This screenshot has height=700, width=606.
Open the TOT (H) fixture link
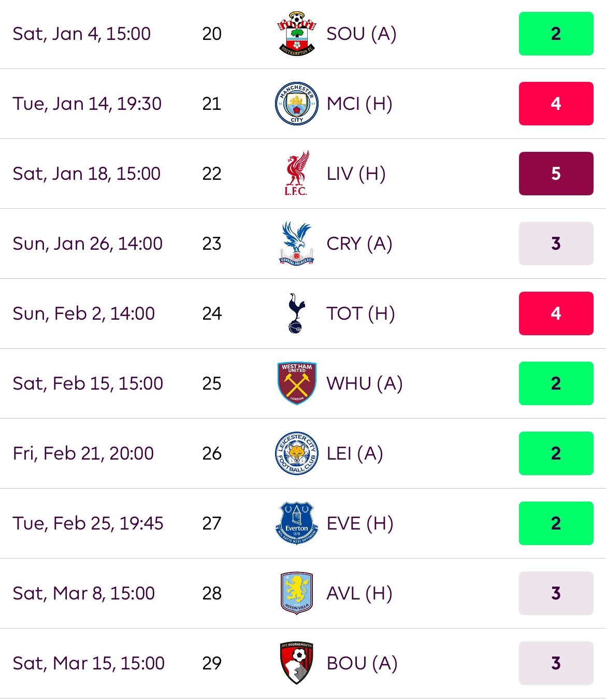pyautogui.click(x=360, y=313)
